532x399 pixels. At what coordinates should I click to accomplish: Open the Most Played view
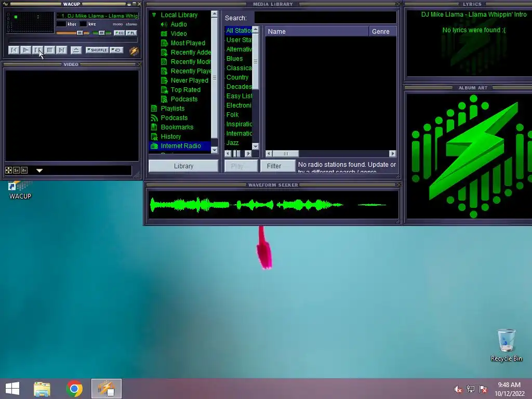pyautogui.click(x=188, y=43)
